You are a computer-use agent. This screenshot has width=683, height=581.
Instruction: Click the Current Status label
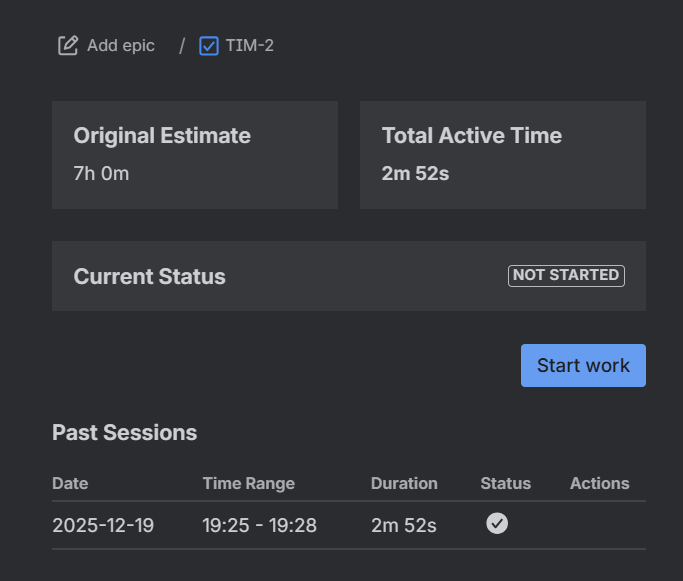pos(150,277)
